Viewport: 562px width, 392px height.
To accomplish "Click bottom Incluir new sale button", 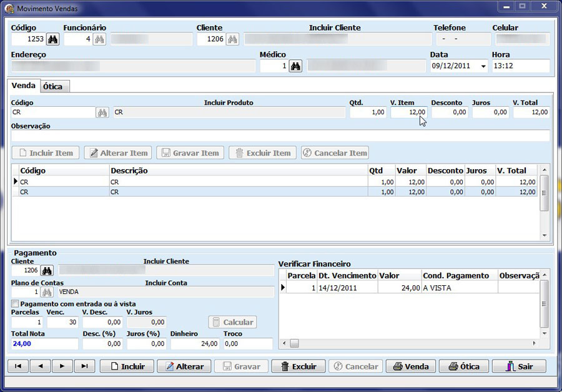I will (127, 366).
